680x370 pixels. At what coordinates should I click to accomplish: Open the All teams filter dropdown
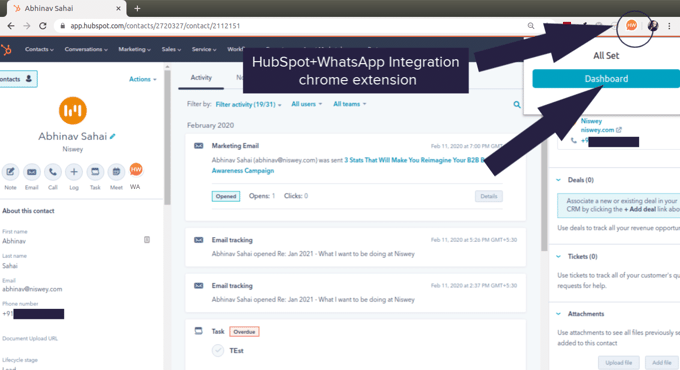[350, 104]
